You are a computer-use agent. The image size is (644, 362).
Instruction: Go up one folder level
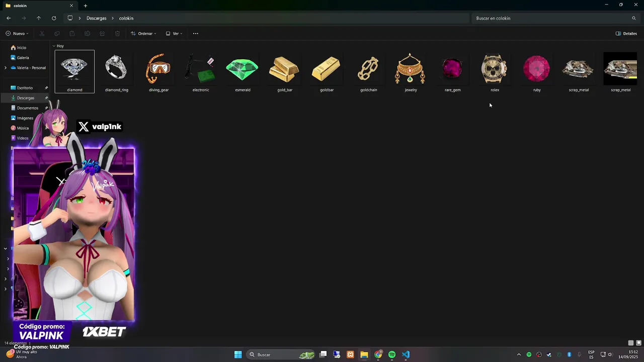39,18
